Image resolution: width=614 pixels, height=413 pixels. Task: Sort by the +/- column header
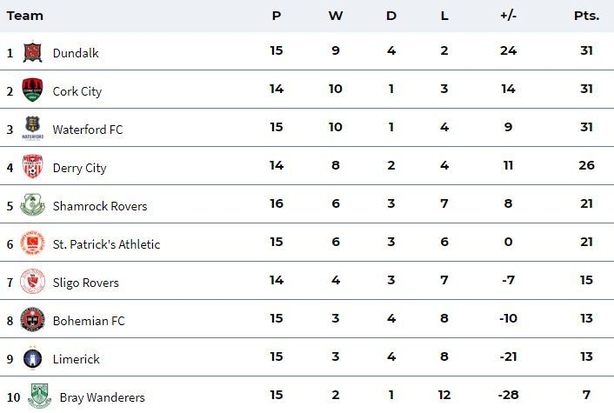pos(508,16)
